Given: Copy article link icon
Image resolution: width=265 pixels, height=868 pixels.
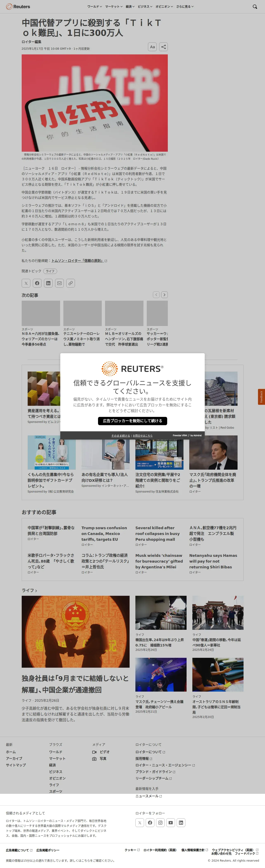Looking at the screenshot, I should (71, 283).
